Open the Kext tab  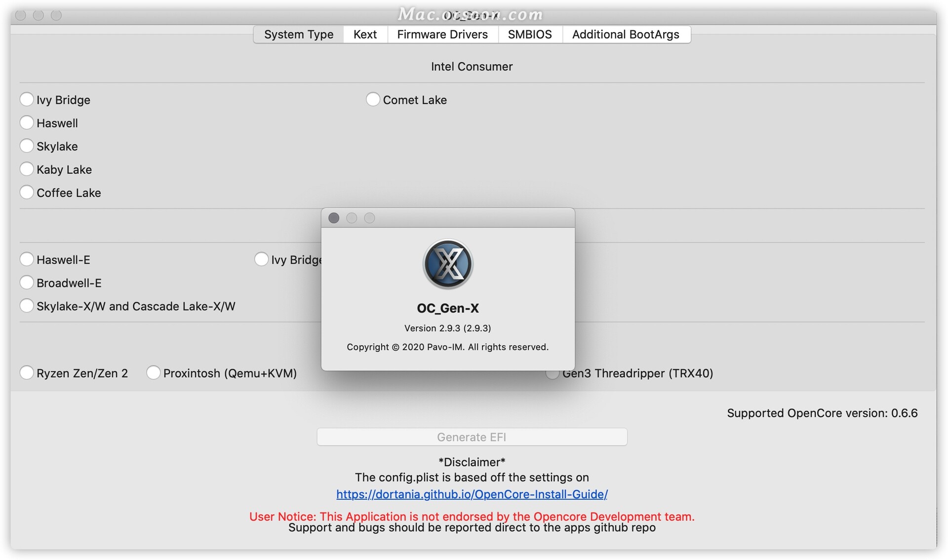click(365, 35)
